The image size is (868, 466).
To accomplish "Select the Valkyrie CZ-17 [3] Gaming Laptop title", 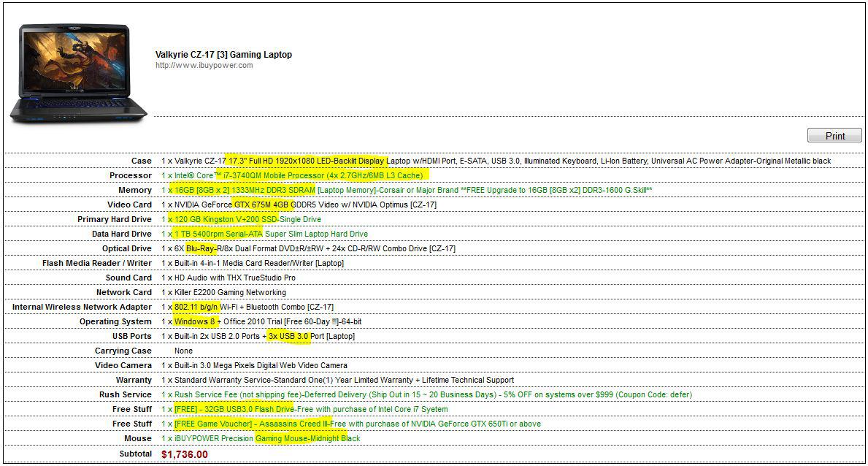I will click(x=223, y=54).
